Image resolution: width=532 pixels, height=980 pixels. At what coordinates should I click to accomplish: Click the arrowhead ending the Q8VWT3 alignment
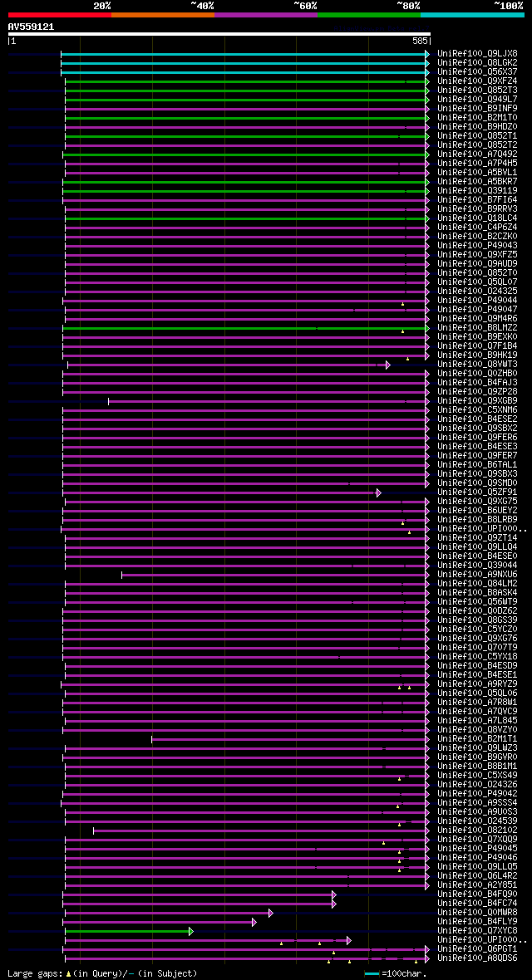click(x=388, y=365)
